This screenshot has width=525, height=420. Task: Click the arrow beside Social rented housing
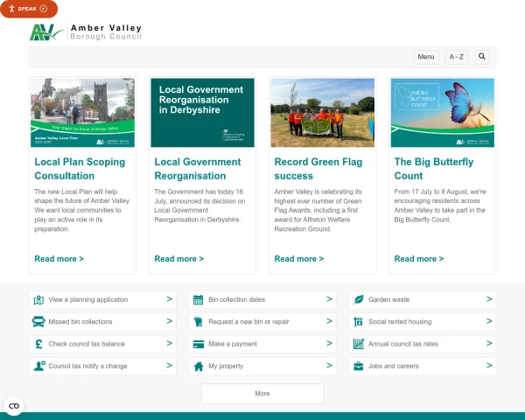pyautogui.click(x=489, y=321)
